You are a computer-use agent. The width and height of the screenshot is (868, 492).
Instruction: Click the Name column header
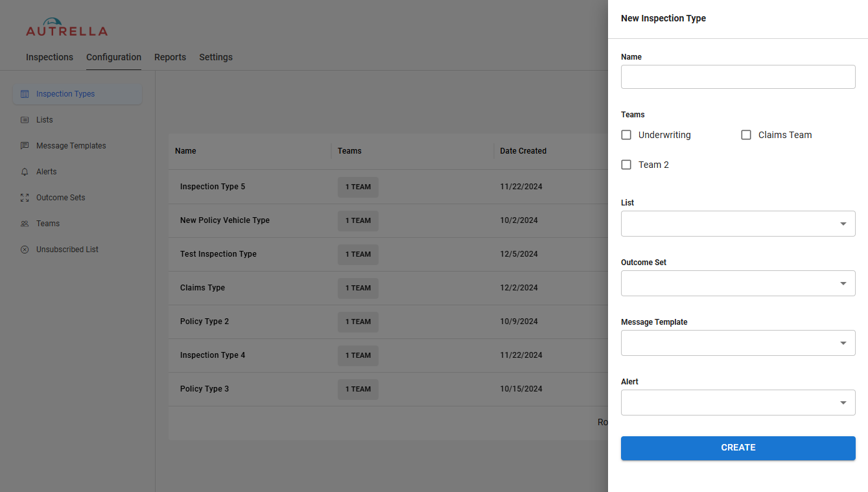(x=185, y=151)
